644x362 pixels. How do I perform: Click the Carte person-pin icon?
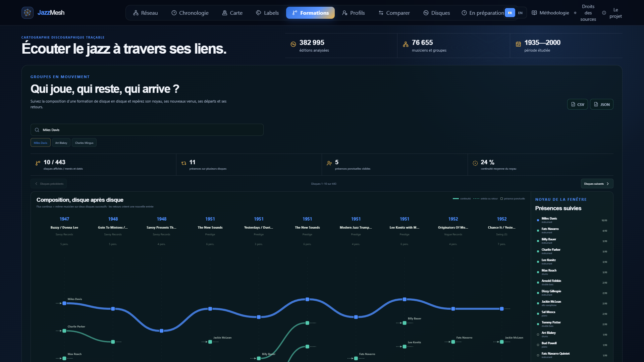point(225,13)
